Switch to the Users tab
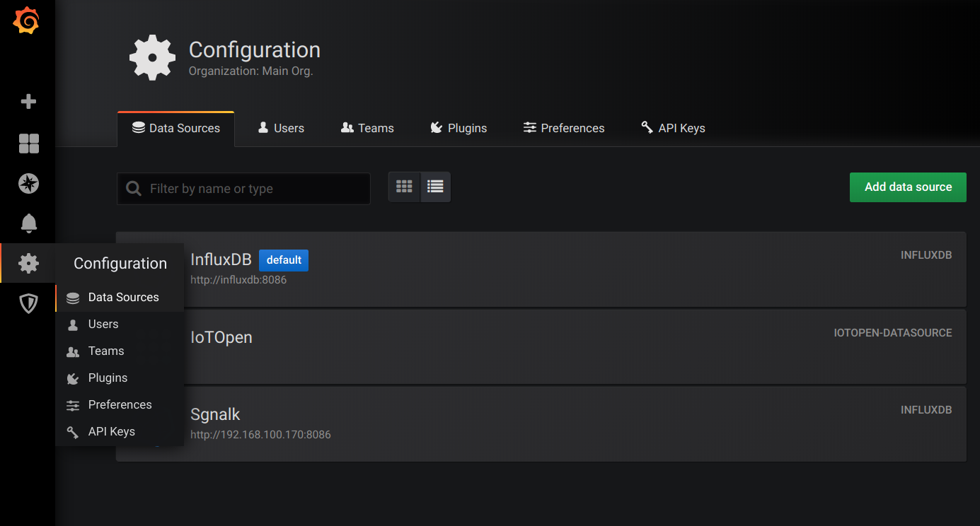Viewport: 980px width, 526px height. pyautogui.click(x=281, y=129)
